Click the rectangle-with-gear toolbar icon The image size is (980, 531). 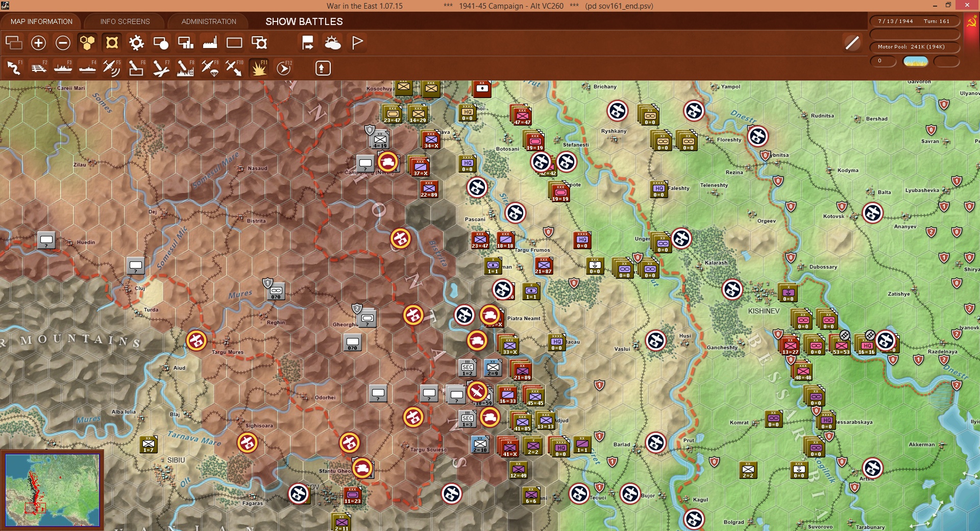259,43
